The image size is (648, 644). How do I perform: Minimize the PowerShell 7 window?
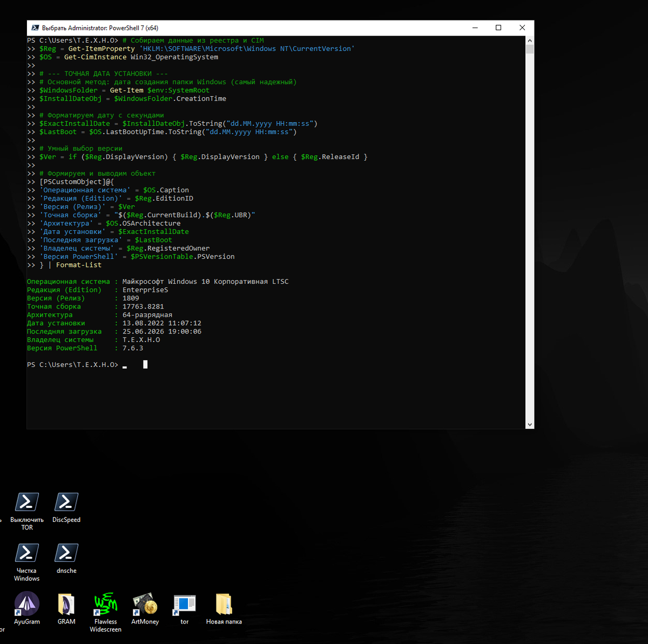(475, 28)
